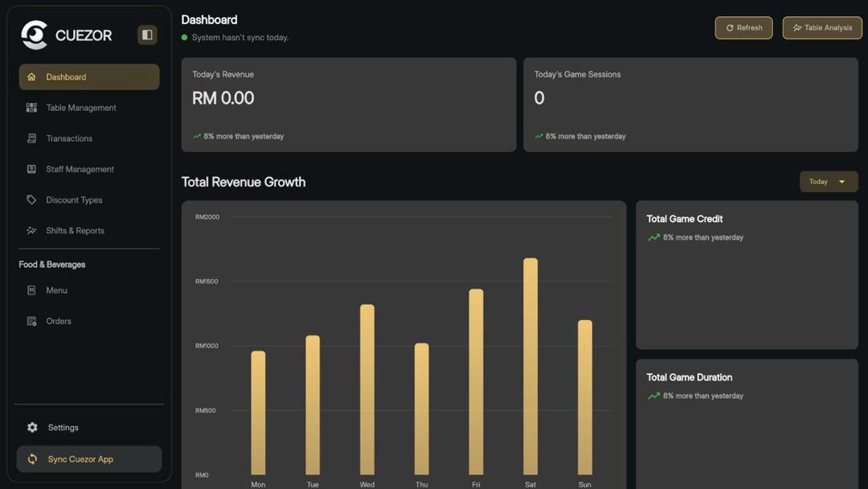Select the Discount Types tag icon

31,199
